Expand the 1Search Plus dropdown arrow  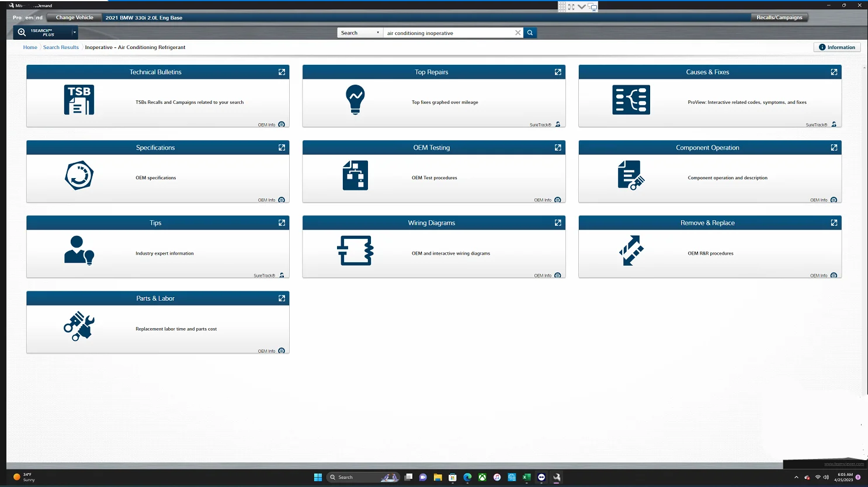(x=74, y=32)
